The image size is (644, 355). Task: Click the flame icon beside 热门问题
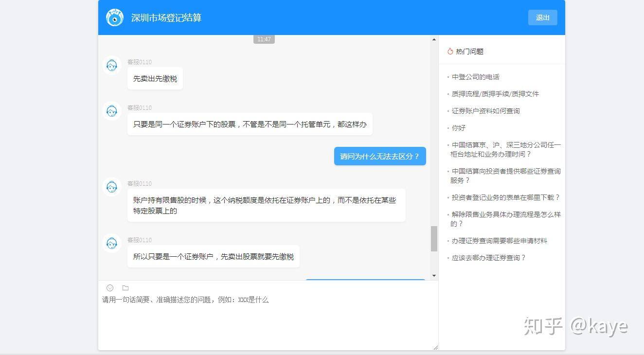coord(450,51)
